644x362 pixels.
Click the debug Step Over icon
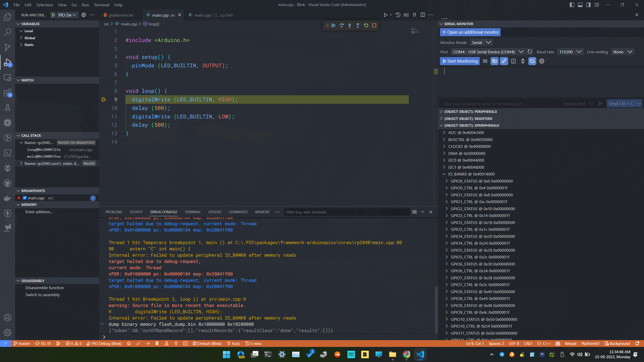(341, 25)
